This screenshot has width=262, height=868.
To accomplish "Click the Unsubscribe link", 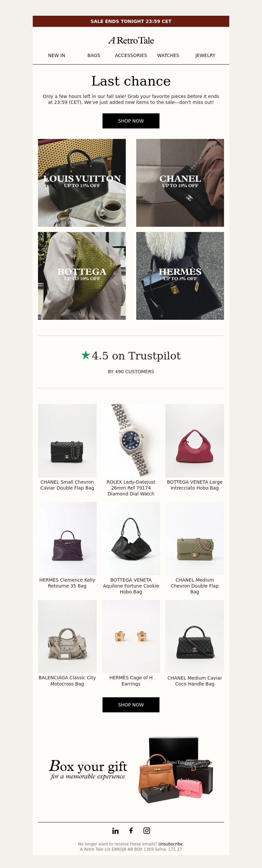I will click(171, 844).
